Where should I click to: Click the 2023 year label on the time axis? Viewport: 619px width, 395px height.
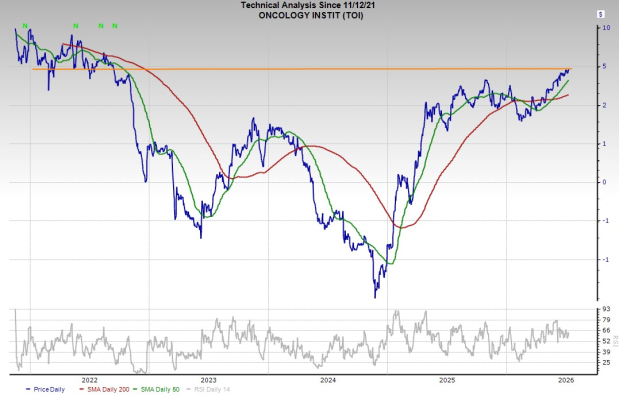point(208,380)
